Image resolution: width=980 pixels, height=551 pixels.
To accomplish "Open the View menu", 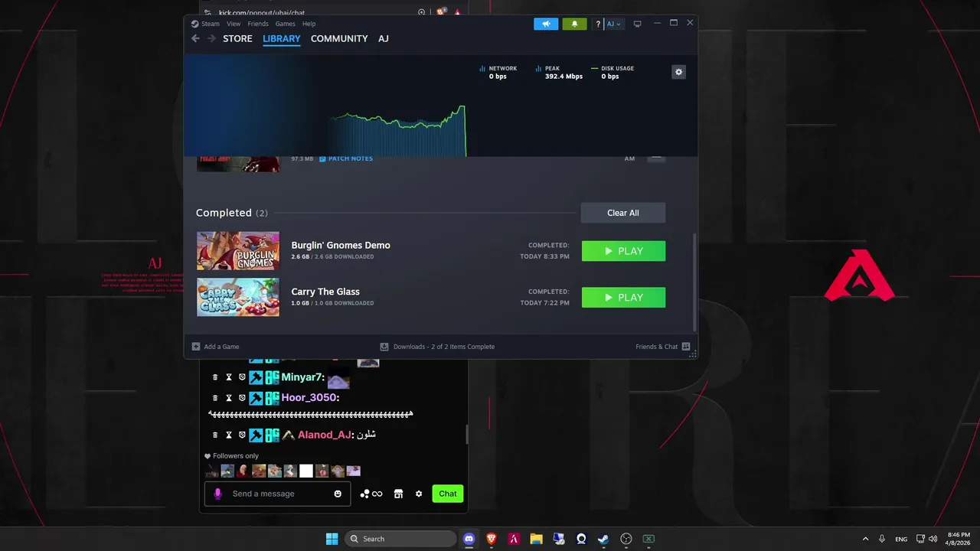I will click(x=234, y=24).
